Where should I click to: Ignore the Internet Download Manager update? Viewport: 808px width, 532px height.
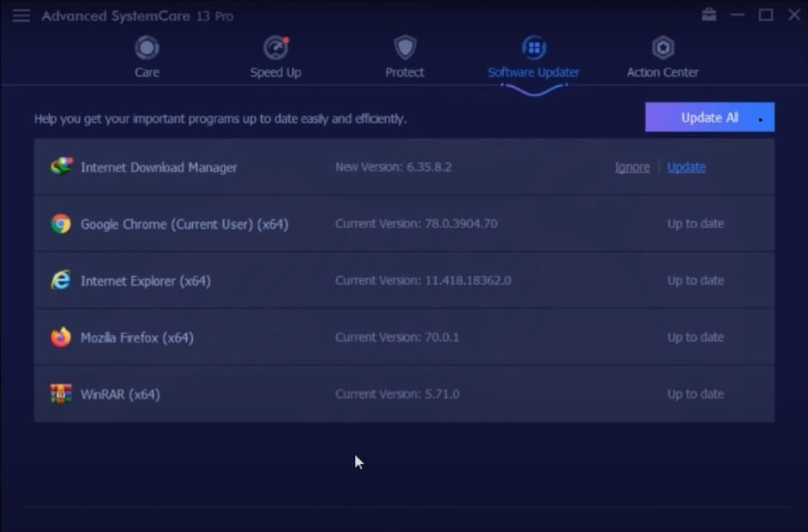pyautogui.click(x=631, y=166)
